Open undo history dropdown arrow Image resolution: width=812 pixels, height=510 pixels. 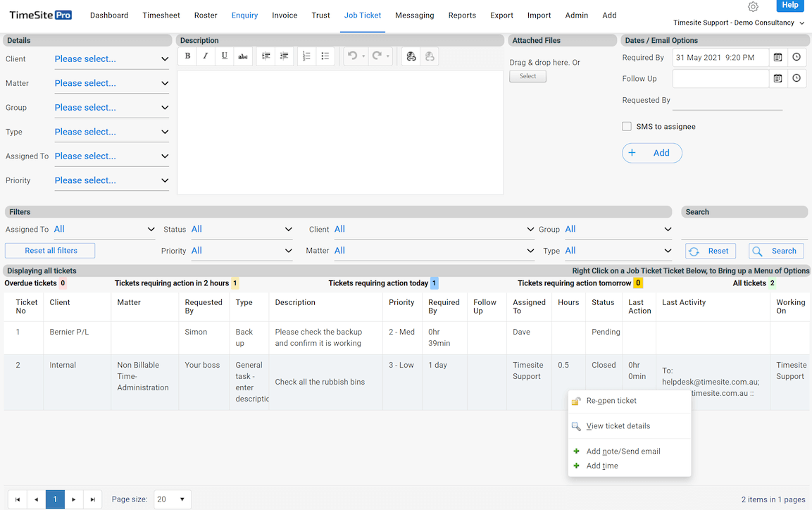(x=363, y=56)
